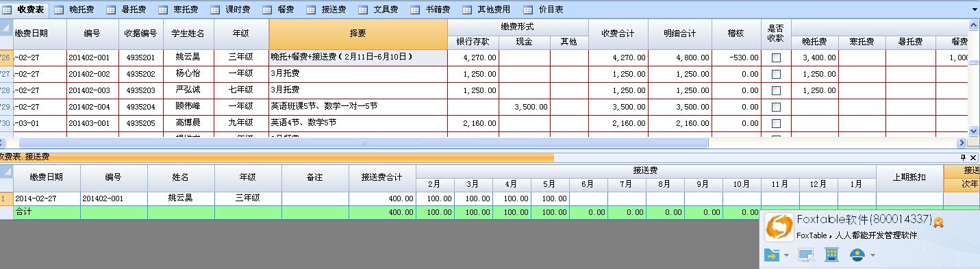This screenshot has height=269, width=980.
Task: Close the 收费表.接送费 panel
Action: point(972,157)
